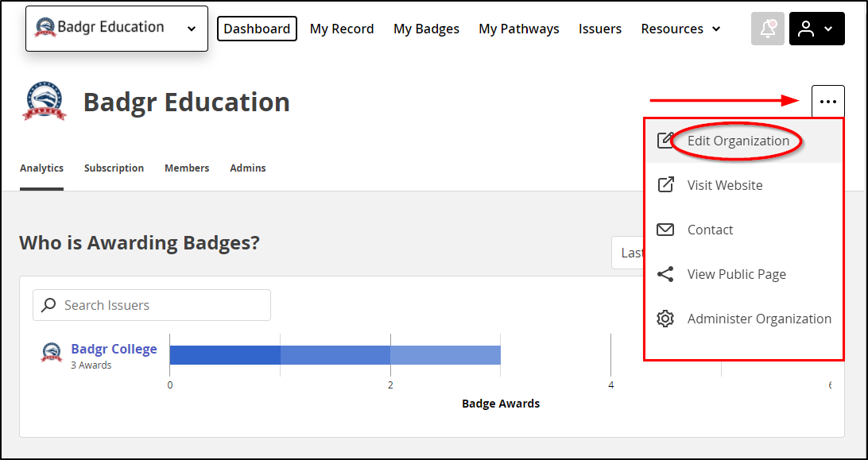The height and width of the screenshot is (460, 868).
Task: Open My Badges page
Action: [426, 29]
